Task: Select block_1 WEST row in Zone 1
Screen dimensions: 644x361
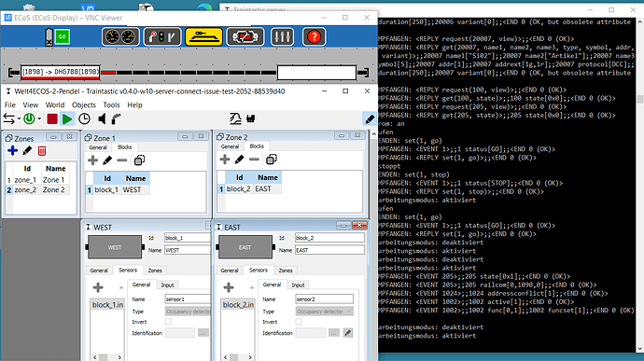Action: coord(118,189)
